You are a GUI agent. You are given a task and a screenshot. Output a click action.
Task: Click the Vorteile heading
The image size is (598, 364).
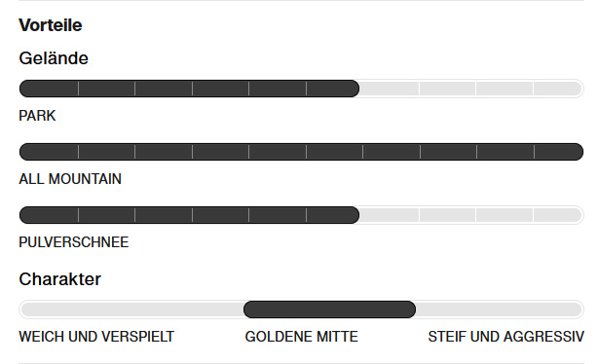pos(51,25)
